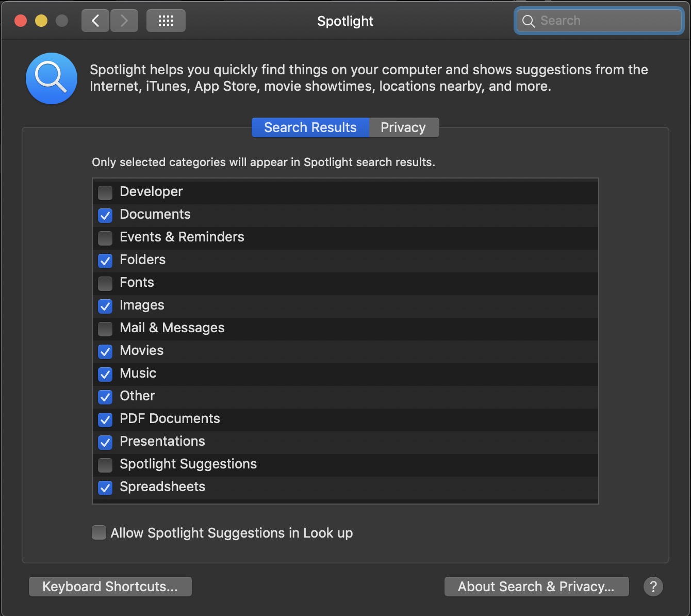Focus the Search input field

coord(599,21)
